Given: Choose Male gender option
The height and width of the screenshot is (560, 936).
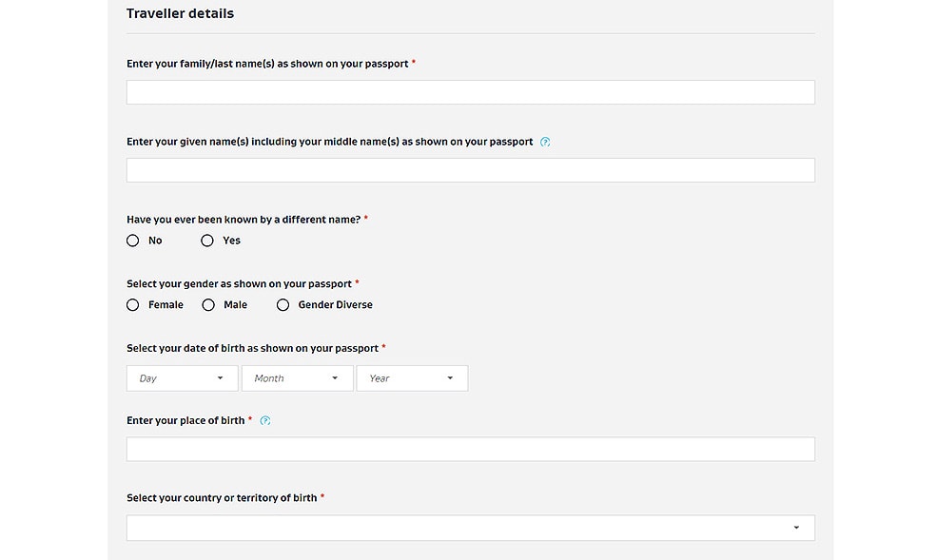Looking at the screenshot, I should 208,305.
